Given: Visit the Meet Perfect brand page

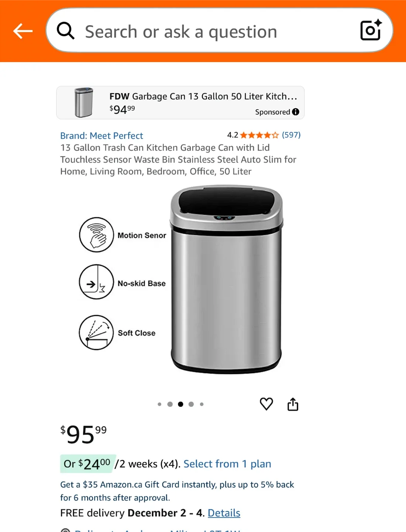Looking at the screenshot, I should tap(101, 136).
